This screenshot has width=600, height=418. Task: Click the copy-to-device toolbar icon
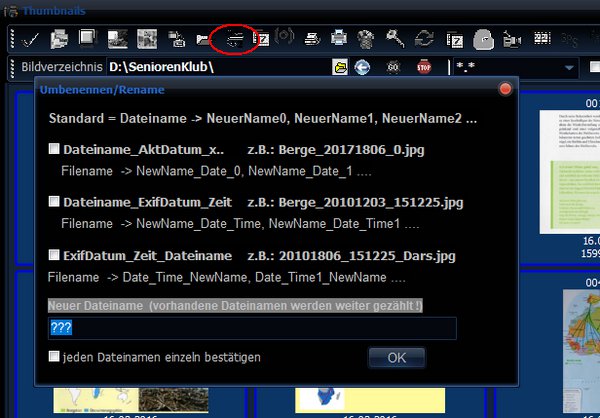[x=176, y=39]
